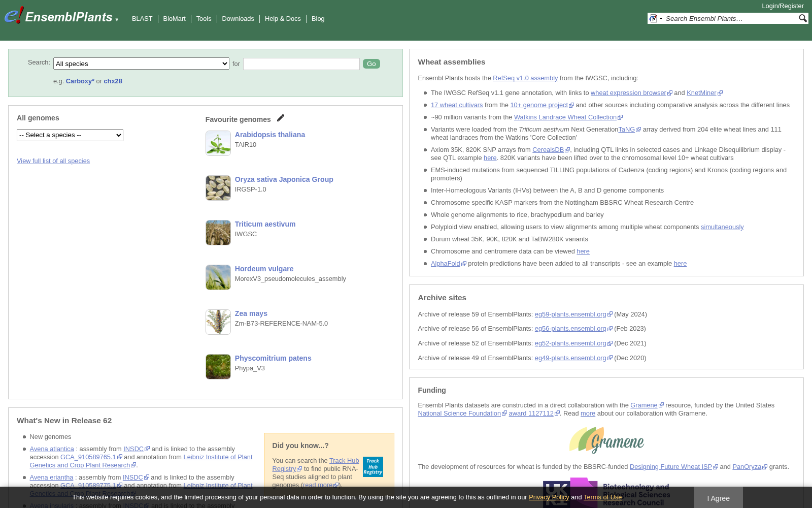Open the BioMart menu item
The height and width of the screenshot is (508, 812).
point(174,19)
